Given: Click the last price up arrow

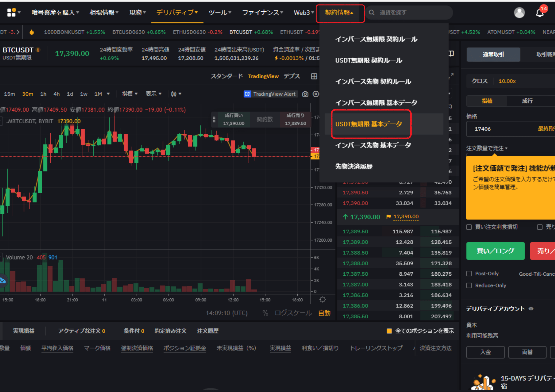Looking at the screenshot, I should (345, 217).
